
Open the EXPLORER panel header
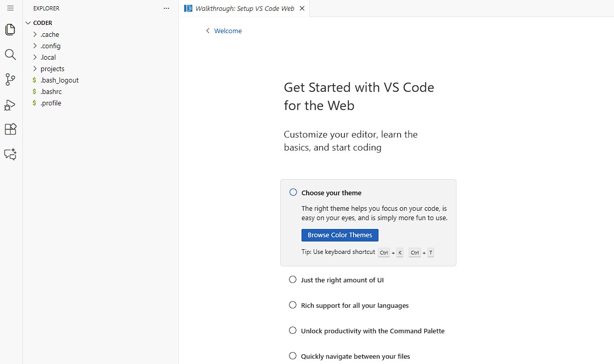coord(46,8)
